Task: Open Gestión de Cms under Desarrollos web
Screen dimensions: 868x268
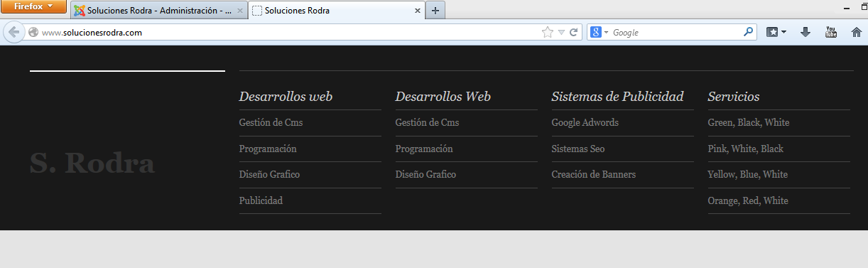Action: coord(271,122)
